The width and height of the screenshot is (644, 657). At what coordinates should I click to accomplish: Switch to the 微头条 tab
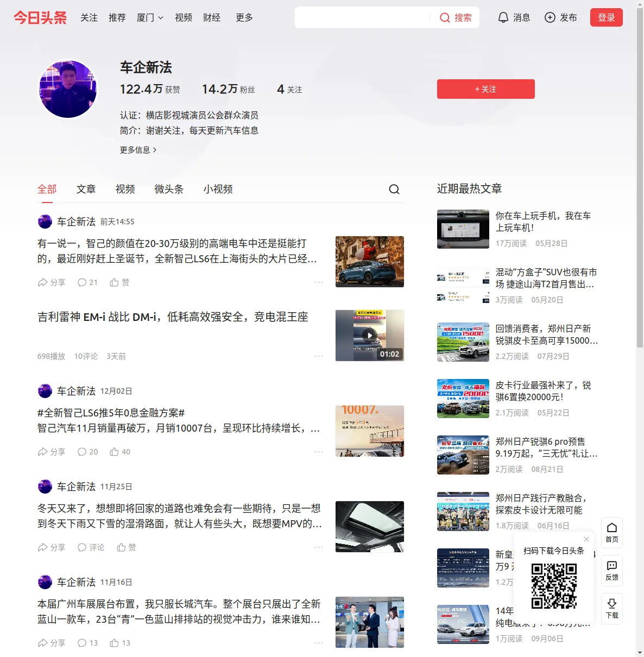coord(169,189)
